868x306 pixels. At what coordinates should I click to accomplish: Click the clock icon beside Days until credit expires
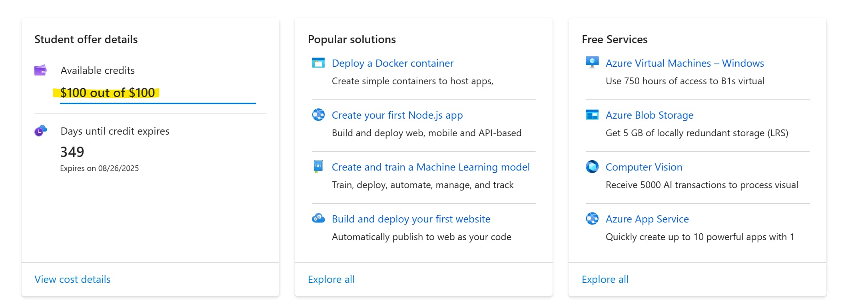tap(40, 131)
